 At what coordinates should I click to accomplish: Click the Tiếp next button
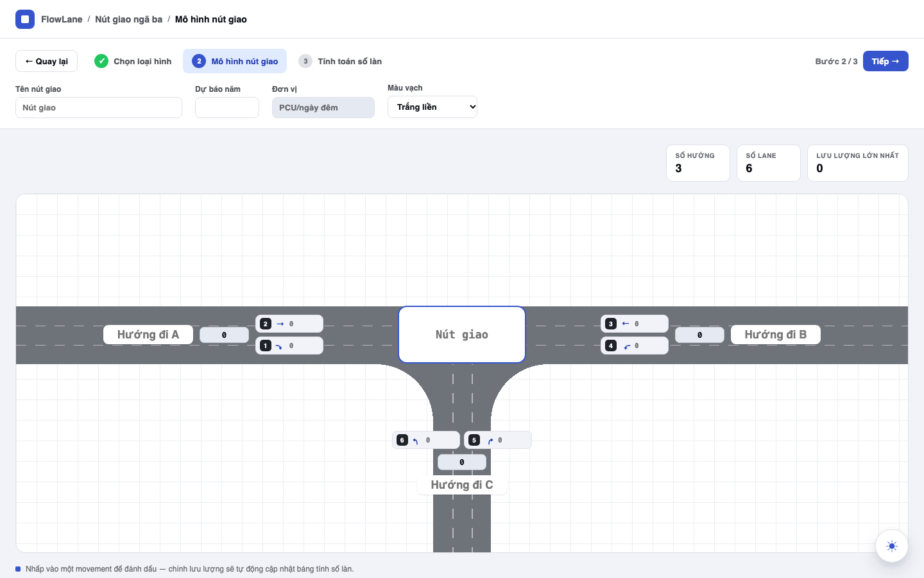886,61
